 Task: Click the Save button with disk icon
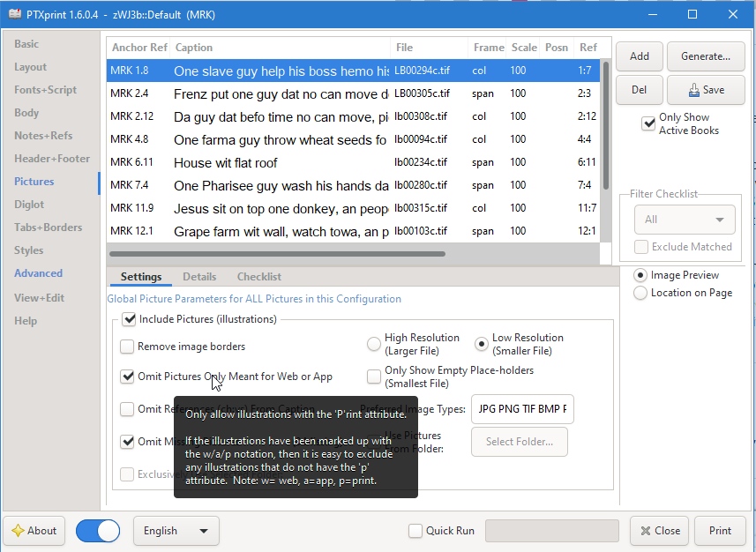pyautogui.click(x=705, y=89)
